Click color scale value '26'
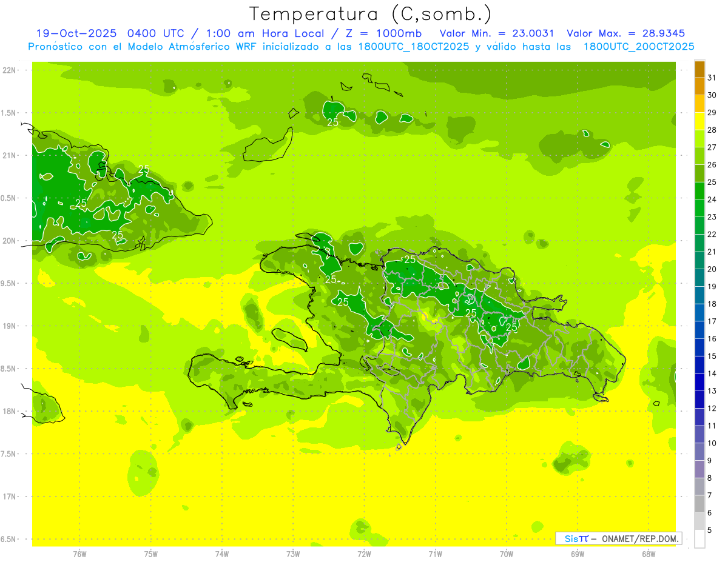The height and width of the screenshot is (562, 728). coord(712,165)
